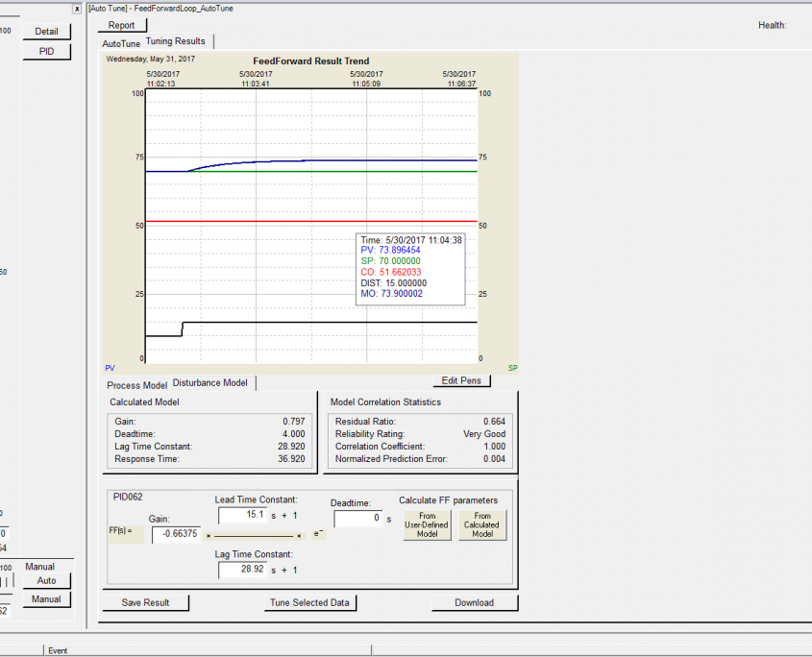Open the Edit Pens dialog
812x657 pixels.
461,380
